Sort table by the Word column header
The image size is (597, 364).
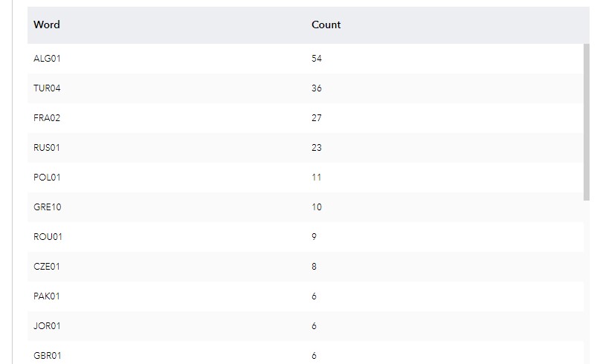tap(47, 25)
